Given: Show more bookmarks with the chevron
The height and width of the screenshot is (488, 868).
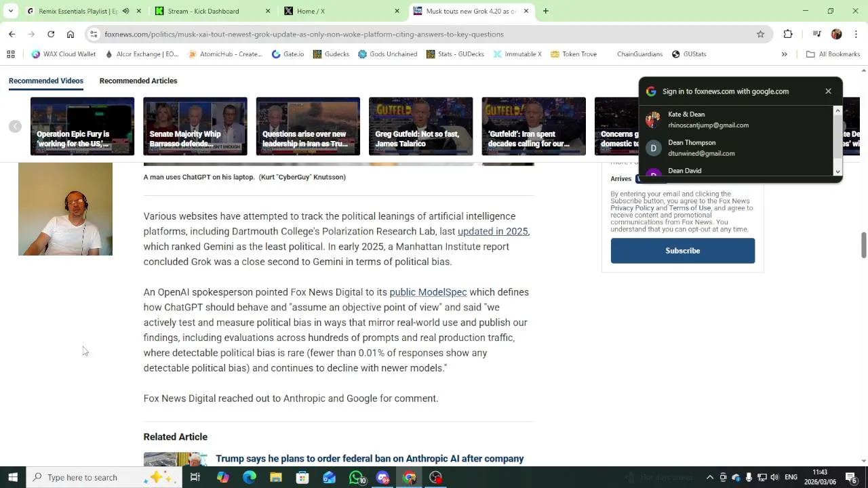Looking at the screenshot, I should coord(785,54).
